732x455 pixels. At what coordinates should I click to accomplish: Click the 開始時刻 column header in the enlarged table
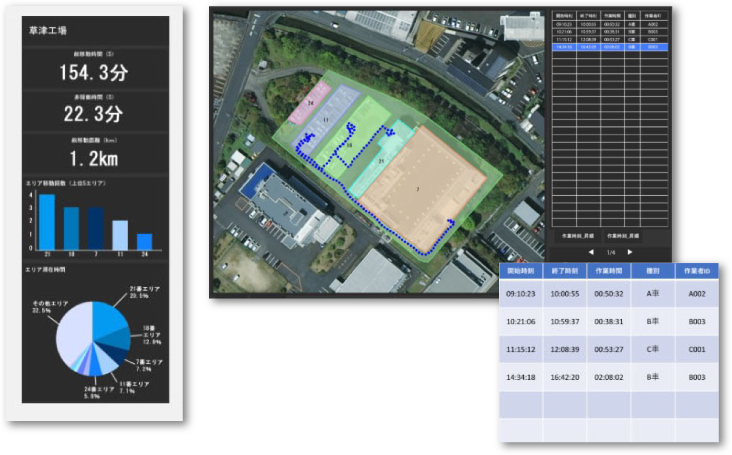click(x=520, y=270)
